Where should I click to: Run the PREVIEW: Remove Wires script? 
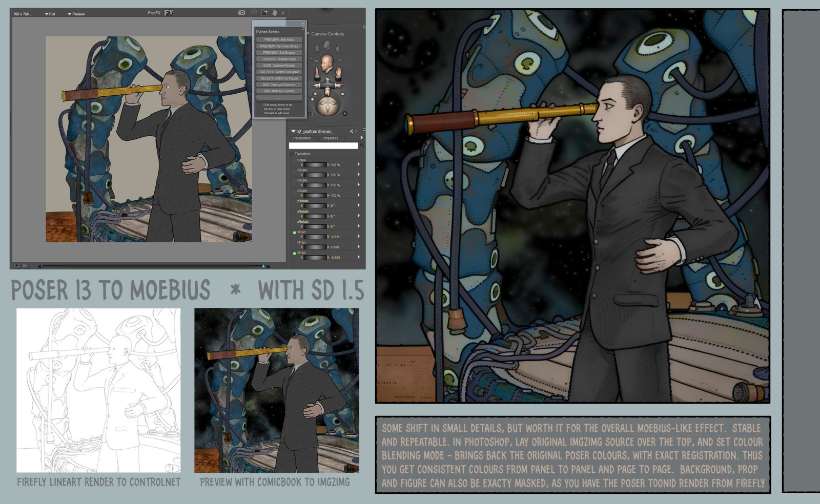click(x=279, y=46)
